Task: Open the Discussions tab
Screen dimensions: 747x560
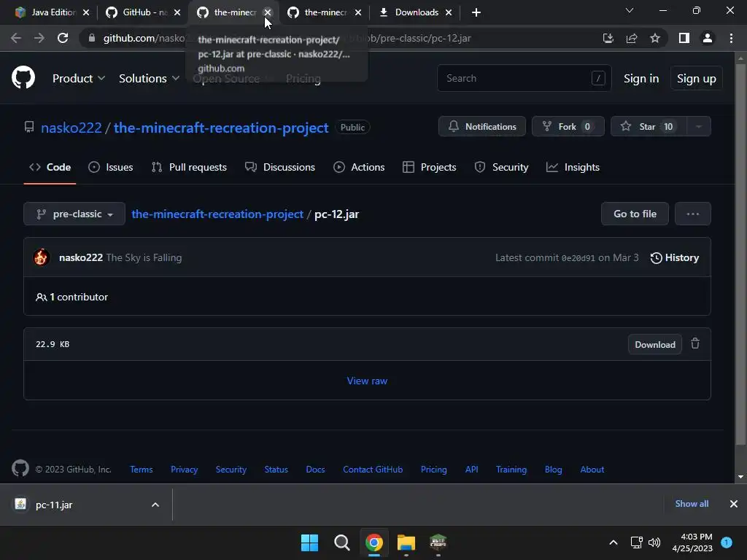Action: point(279,167)
